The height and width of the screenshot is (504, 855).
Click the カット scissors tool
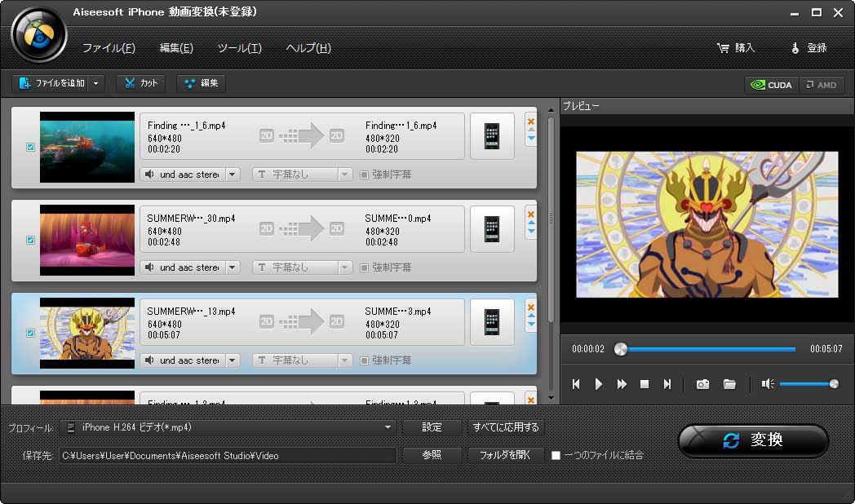click(140, 83)
